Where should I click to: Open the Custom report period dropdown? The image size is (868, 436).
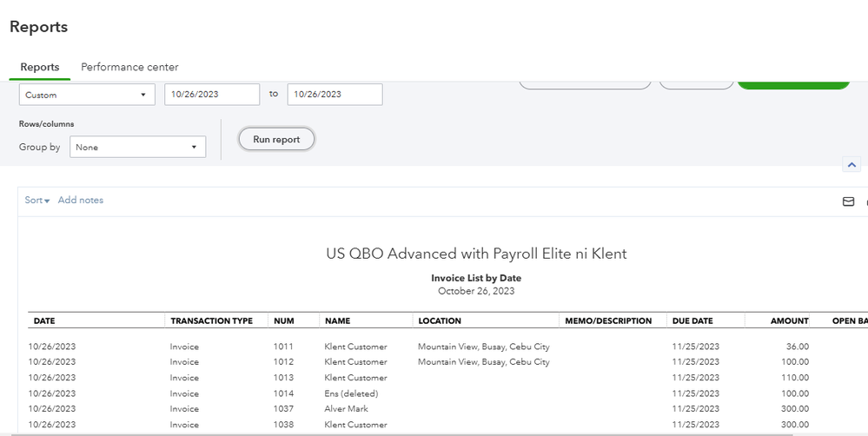click(x=86, y=95)
